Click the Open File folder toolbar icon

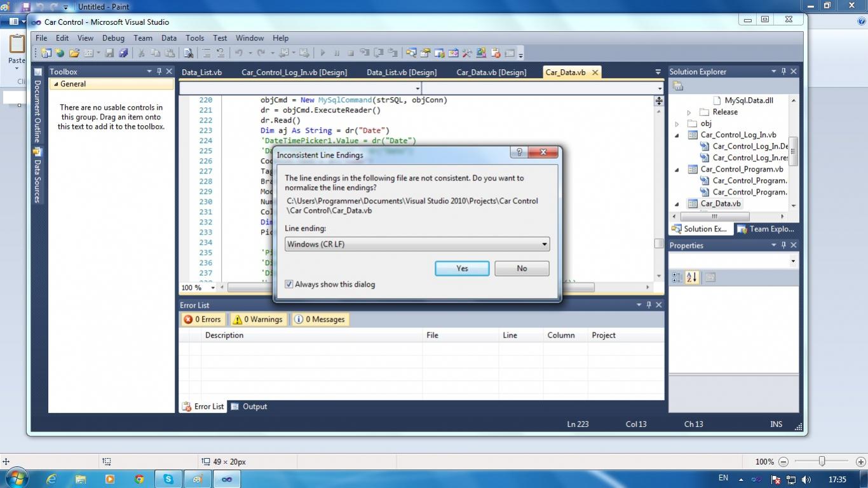74,53
